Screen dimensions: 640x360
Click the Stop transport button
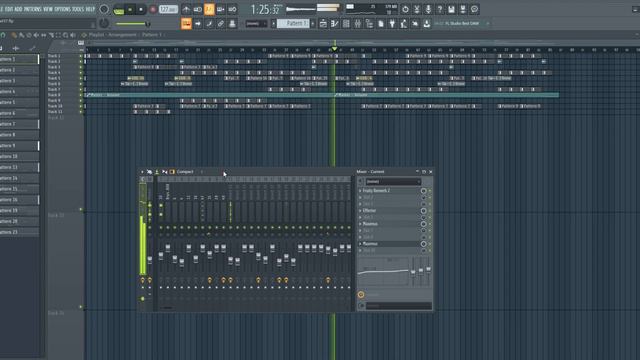[141, 9]
